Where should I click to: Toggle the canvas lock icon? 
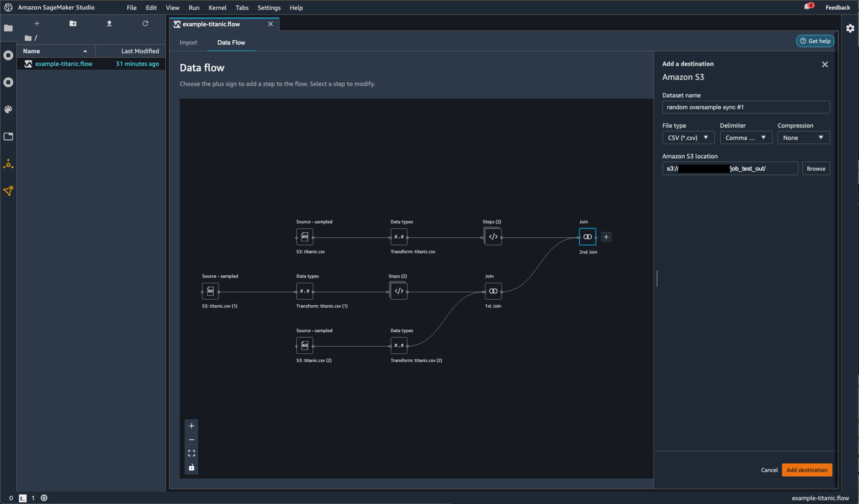192,467
